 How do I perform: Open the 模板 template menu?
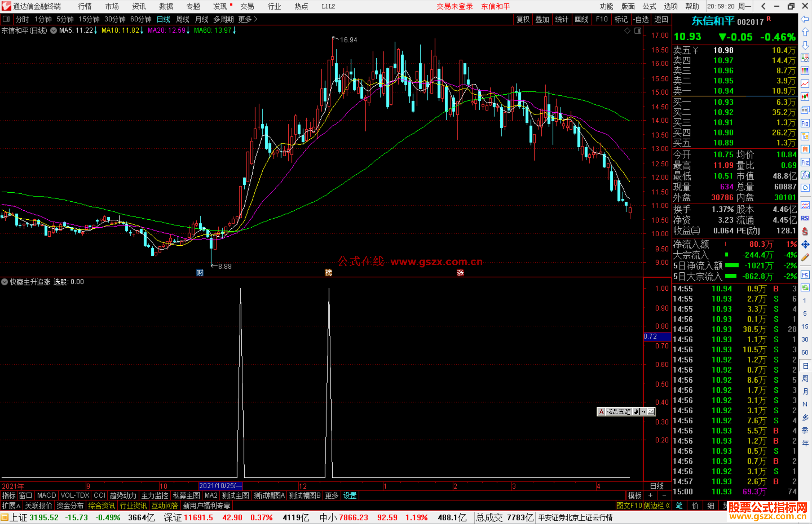click(635, 495)
